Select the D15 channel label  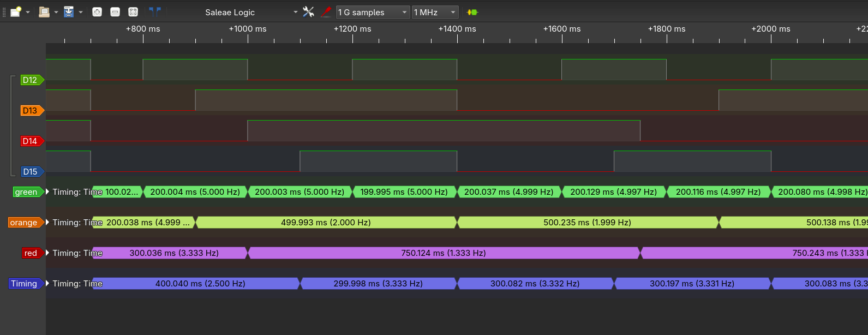(31, 172)
